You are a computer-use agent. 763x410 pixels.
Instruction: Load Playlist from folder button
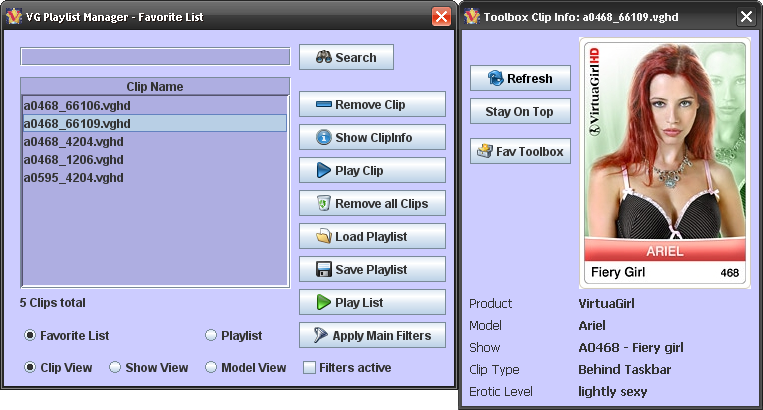click(372, 237)
